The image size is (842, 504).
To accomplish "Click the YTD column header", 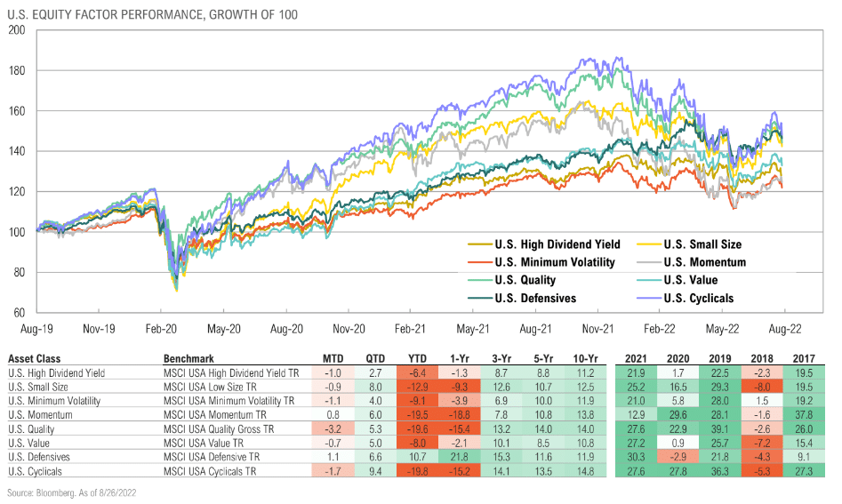I will tap(417, 359).
